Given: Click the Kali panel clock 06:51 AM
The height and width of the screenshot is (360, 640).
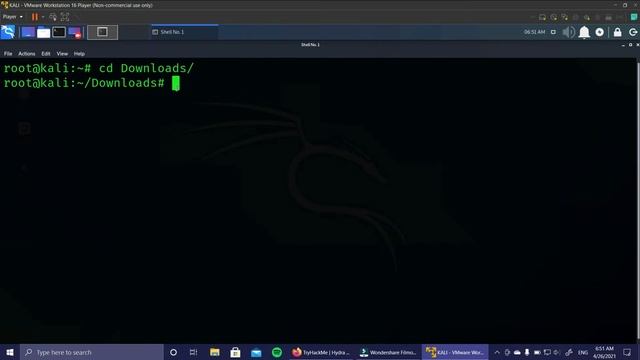Looking at the screenshot, I should coord(534,32).
